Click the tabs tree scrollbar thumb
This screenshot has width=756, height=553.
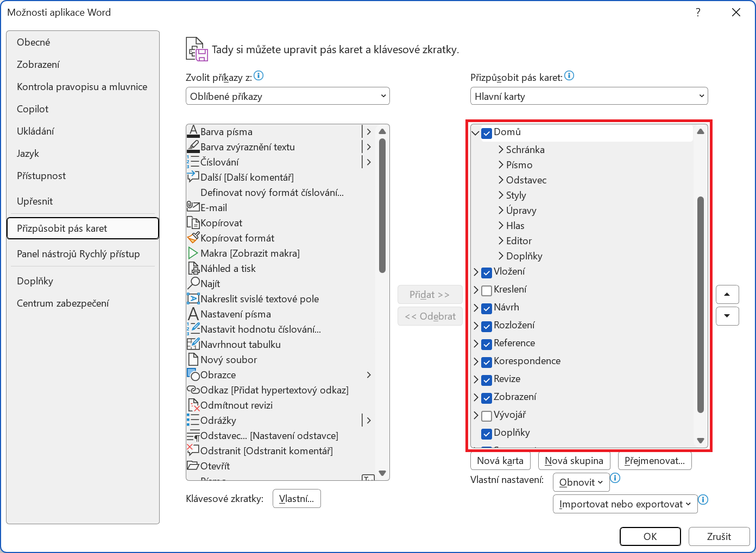701,304
